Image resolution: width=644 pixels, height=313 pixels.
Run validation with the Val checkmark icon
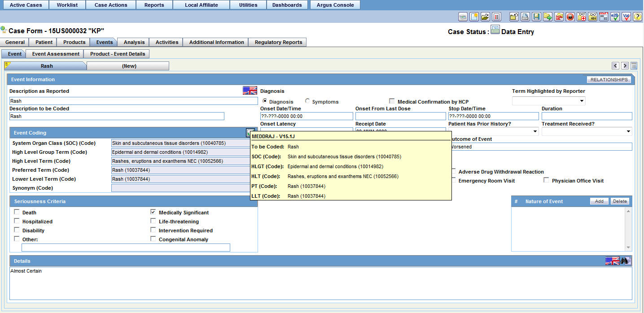tap(626, 17)
